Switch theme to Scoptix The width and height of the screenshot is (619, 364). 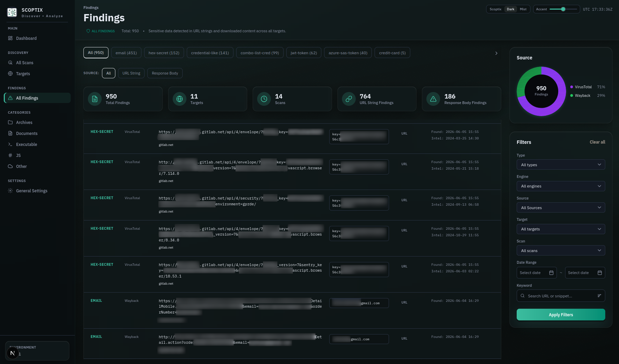point(495,9)
